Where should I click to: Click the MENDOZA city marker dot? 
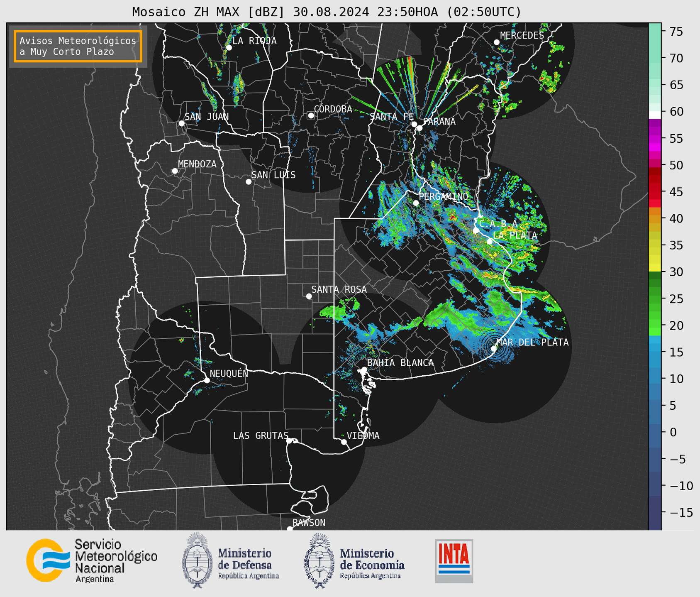pyautogui.click(x=175, y=171)
